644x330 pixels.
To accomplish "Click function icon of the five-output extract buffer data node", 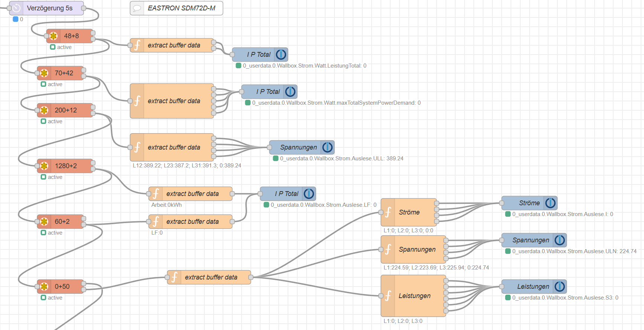I will [x=137, y=101].
